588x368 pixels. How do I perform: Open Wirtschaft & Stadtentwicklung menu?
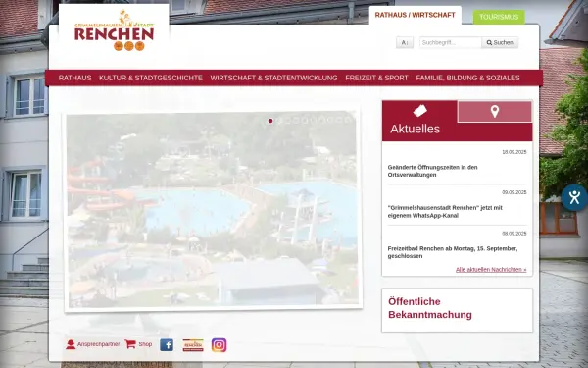click(273, 78)
